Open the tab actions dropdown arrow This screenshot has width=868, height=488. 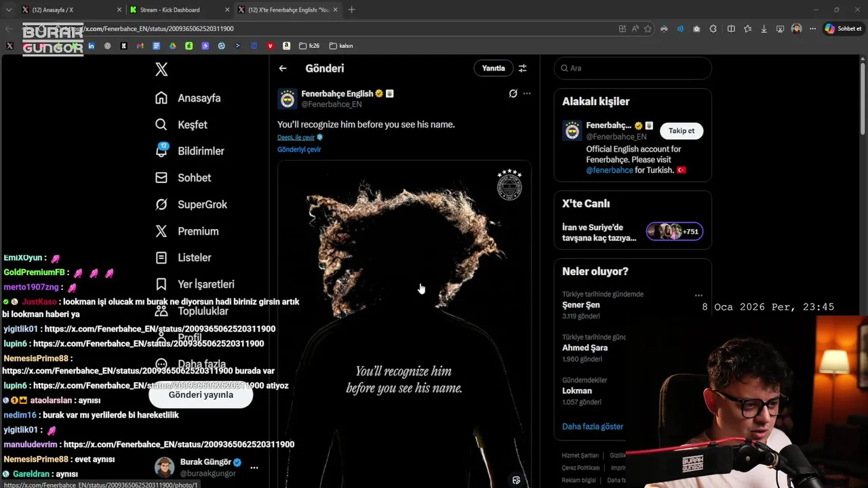click(x=8, y=9)
